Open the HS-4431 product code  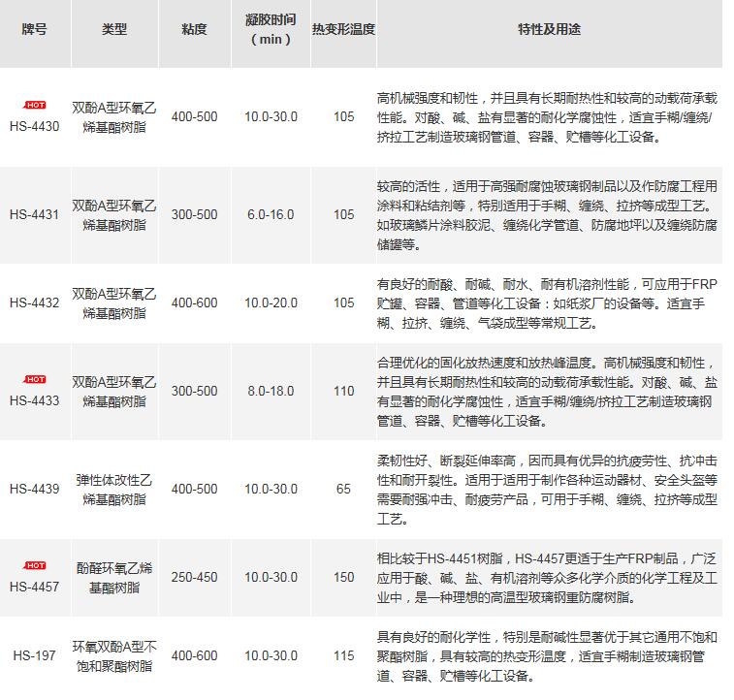35,214
